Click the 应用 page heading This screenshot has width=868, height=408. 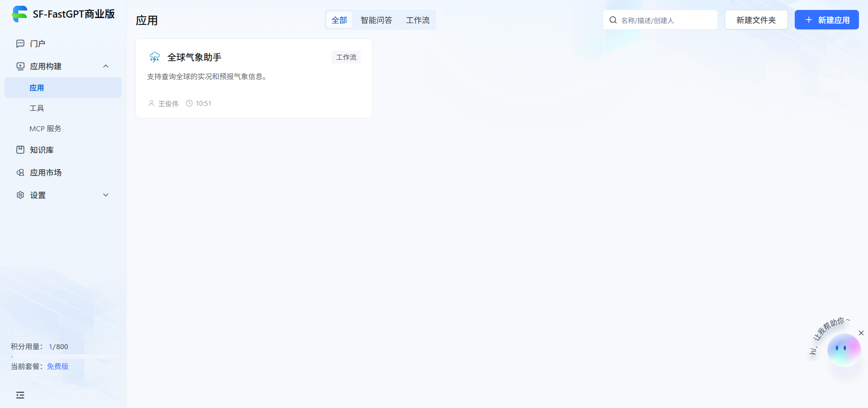pos(146,20)
